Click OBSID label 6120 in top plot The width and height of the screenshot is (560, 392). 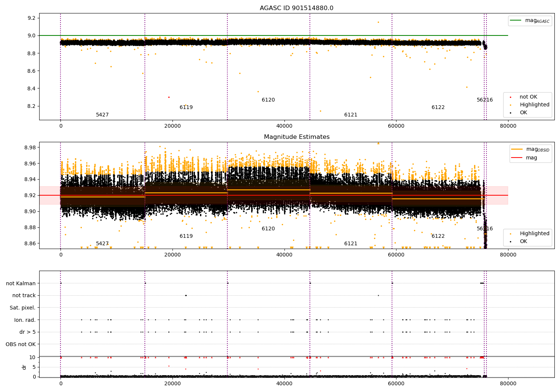click(x=268, y=100)
